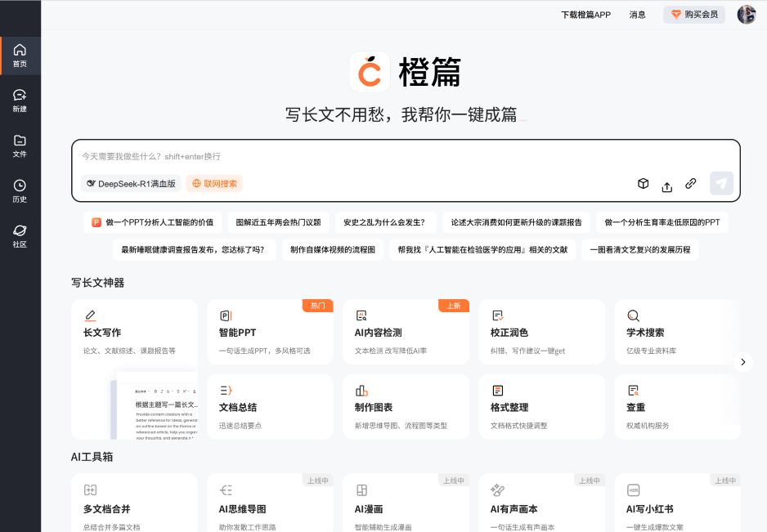Click inside the main prompt input field
Screen dimensions: 767x532
[327, 157]
